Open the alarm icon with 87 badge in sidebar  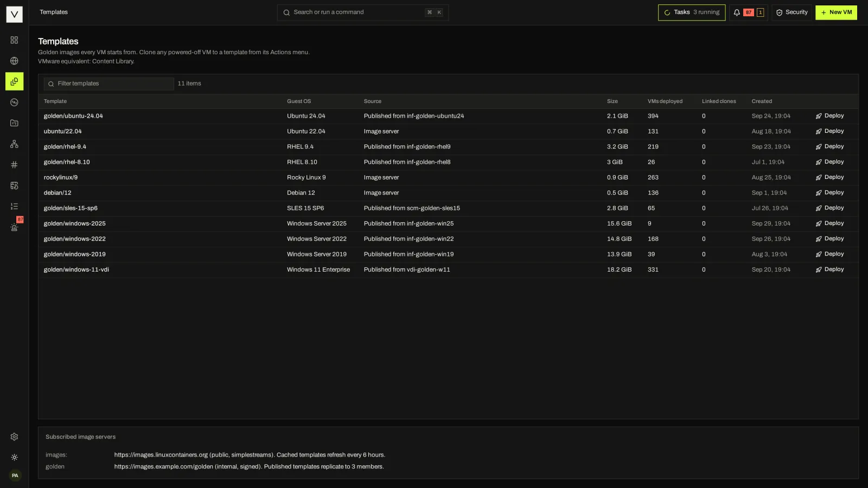(x=14, y=227)
